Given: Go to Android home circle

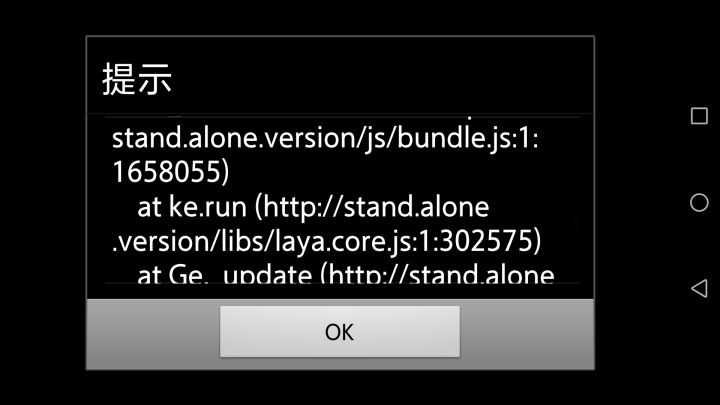Looking at the screenshot, I should [699, 202].
